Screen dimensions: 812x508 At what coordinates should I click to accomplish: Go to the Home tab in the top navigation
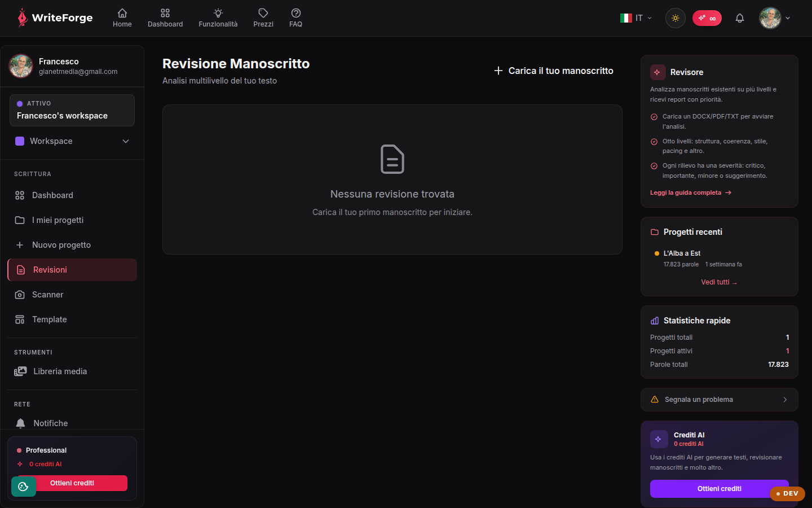122,18
